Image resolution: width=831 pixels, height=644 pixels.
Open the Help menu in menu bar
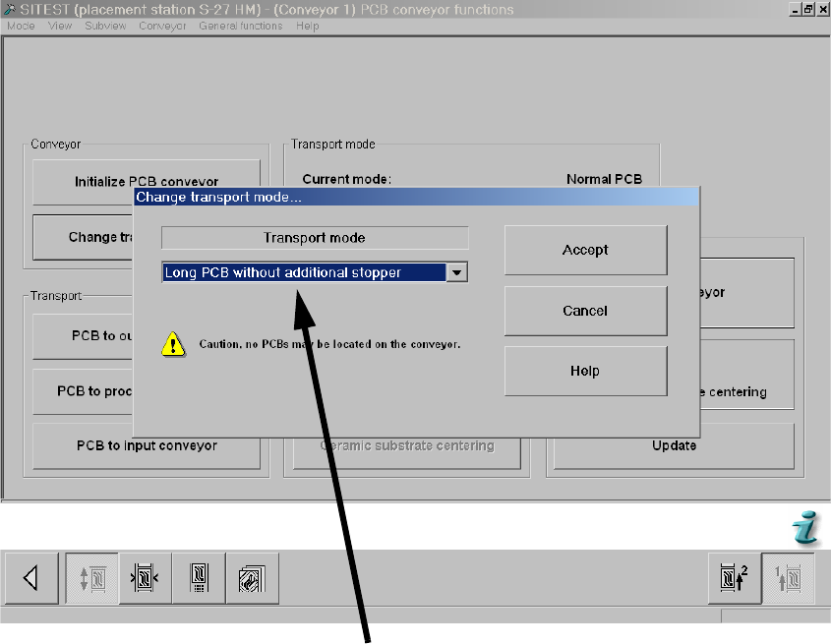pos(308,26)
